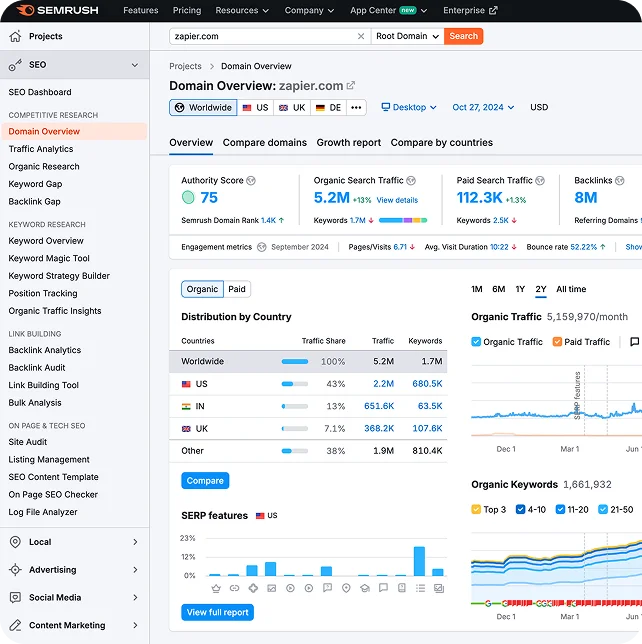Screen dimensions: 642x644
Task: Click the Projects home icon in sidebar
Action: [x=15, y=36]
